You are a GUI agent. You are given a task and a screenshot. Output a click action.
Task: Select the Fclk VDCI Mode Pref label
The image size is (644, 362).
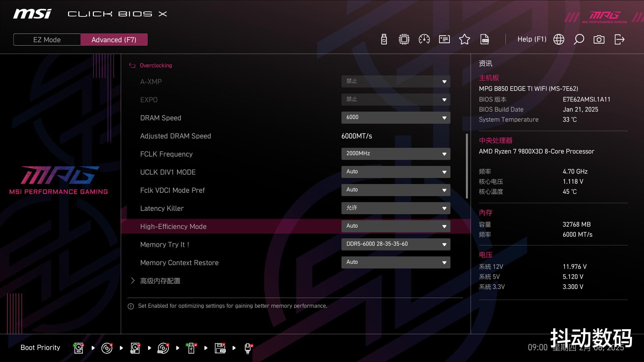[x=172, y=190]
